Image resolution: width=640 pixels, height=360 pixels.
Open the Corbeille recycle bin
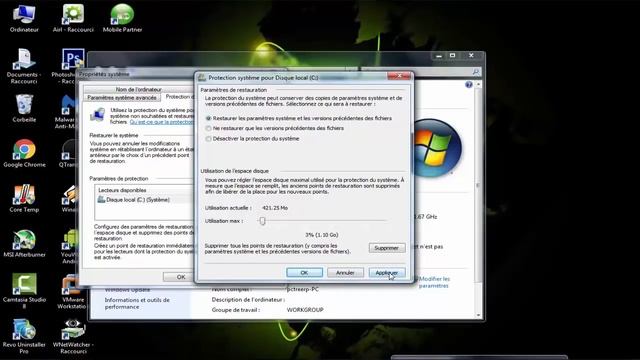24,108
